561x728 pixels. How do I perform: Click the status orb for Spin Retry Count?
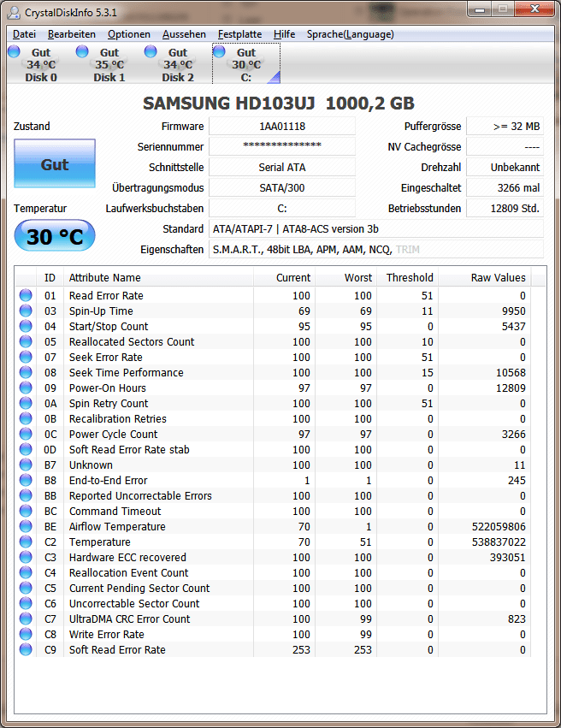pos(26,403)
